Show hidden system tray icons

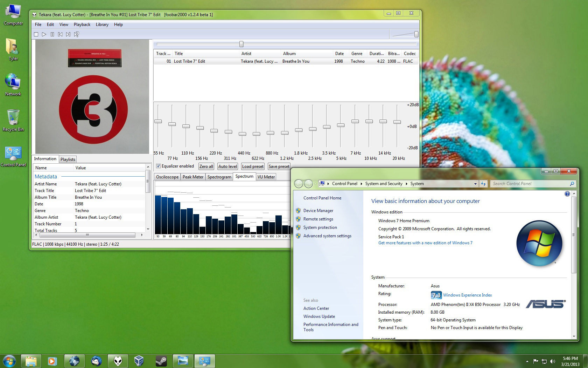coord(527,361)
